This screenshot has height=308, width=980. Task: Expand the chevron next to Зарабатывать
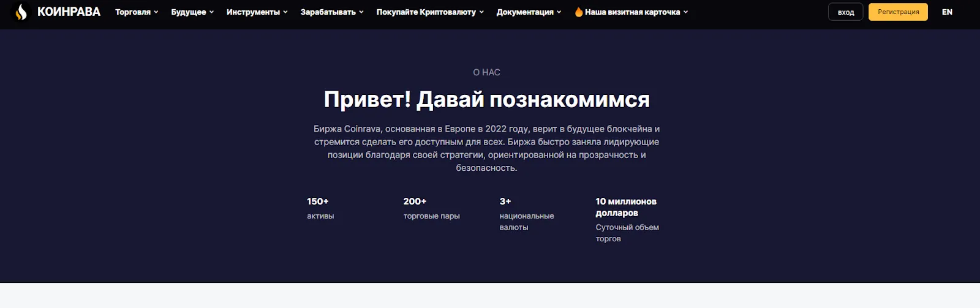click(x=361, y=12)
